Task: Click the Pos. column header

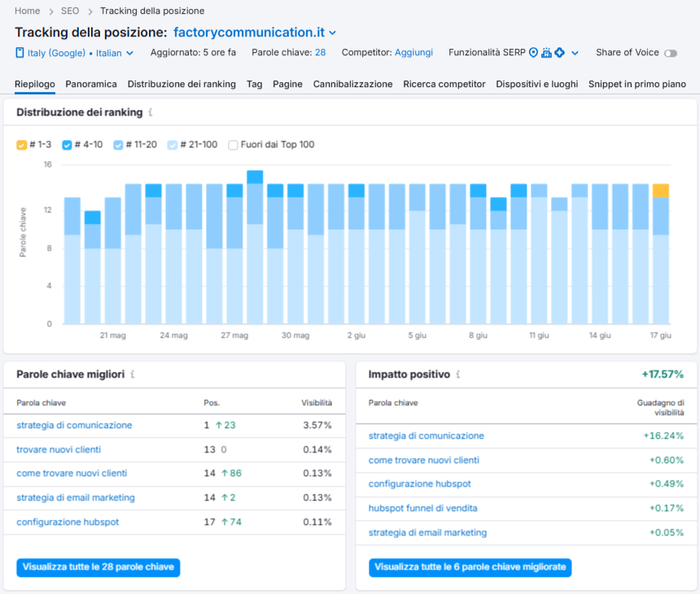Action: click(212, 403)
